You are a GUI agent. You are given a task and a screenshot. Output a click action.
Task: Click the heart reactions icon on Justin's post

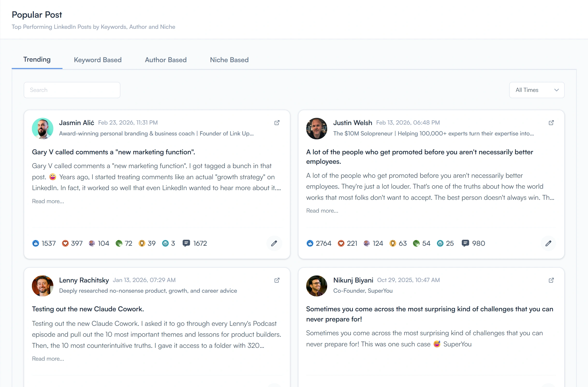[341, 243]
